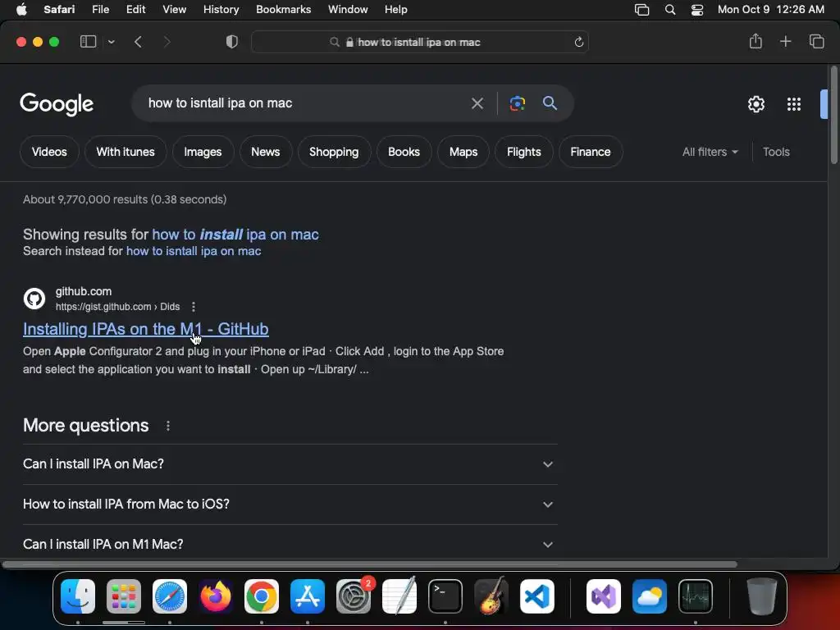
Task: Reload the page in the address bar
Action: tap(578, 42)
